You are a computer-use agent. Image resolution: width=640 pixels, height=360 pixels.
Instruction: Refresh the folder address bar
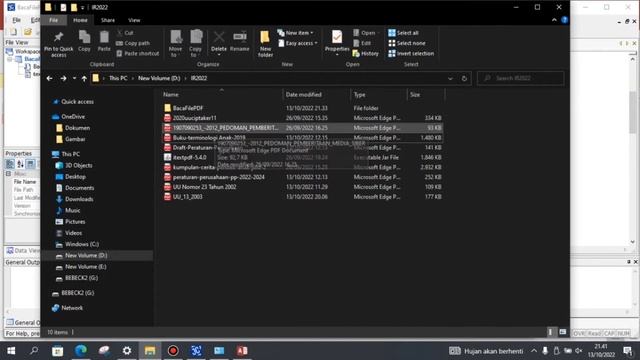[x=464, y=78]
